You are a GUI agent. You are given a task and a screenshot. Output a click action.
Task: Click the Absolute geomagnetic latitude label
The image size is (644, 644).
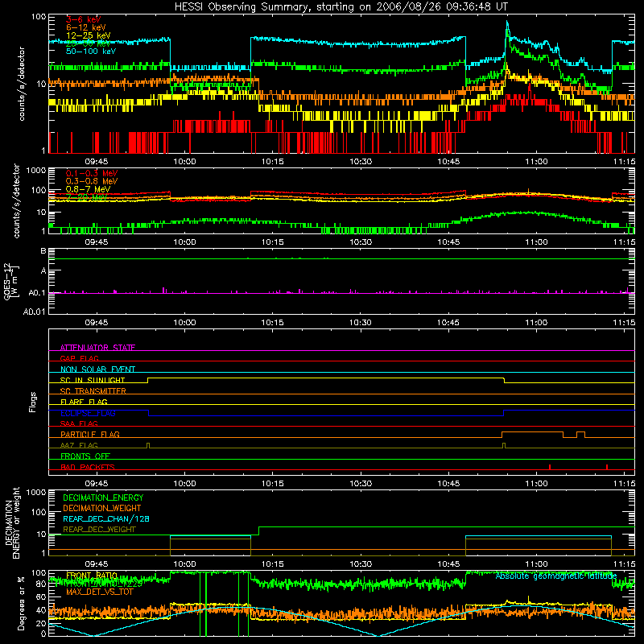click(x=556, y=576)
